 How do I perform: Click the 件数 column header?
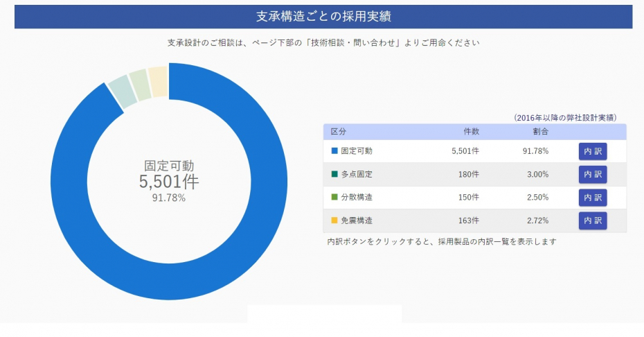471,132
